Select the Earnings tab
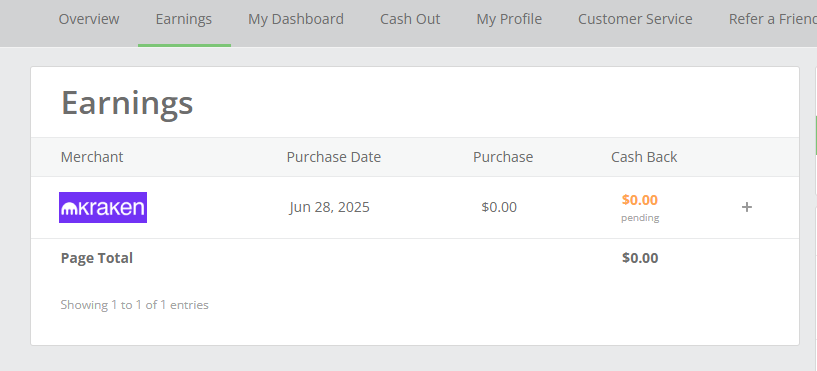This screenshot has width=817, height=371. point(184,19)
